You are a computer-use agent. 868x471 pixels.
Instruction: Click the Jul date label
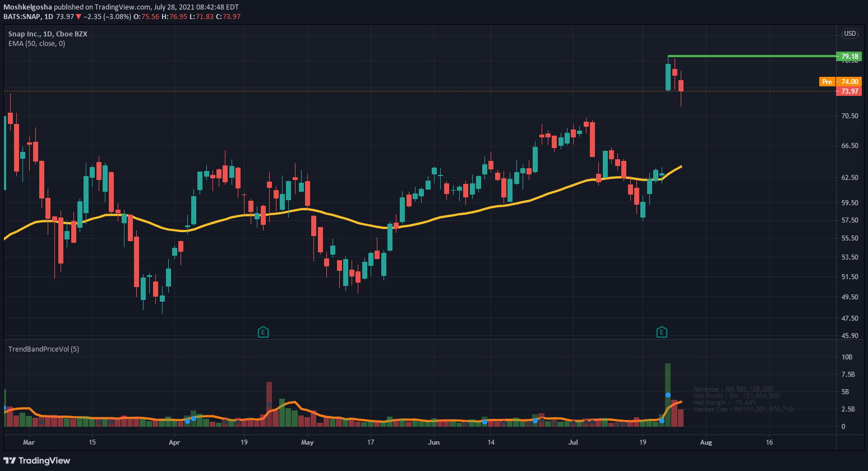pyautogui.click(x=573, y=442)
